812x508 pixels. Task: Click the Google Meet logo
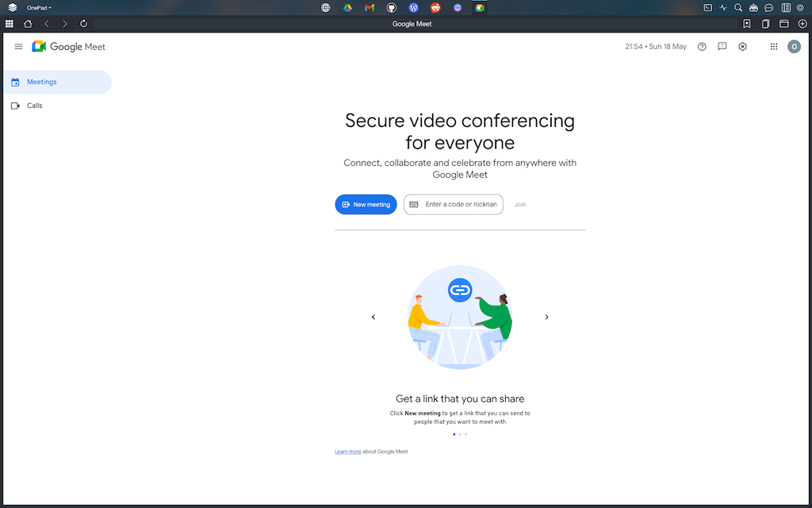69,47
